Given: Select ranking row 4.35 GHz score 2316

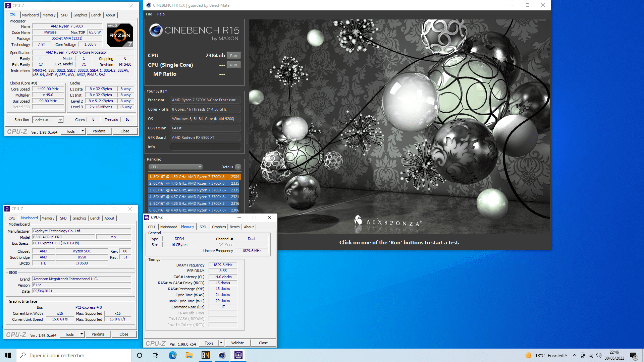Looking at the screenshot, I should tap(194, 203).
